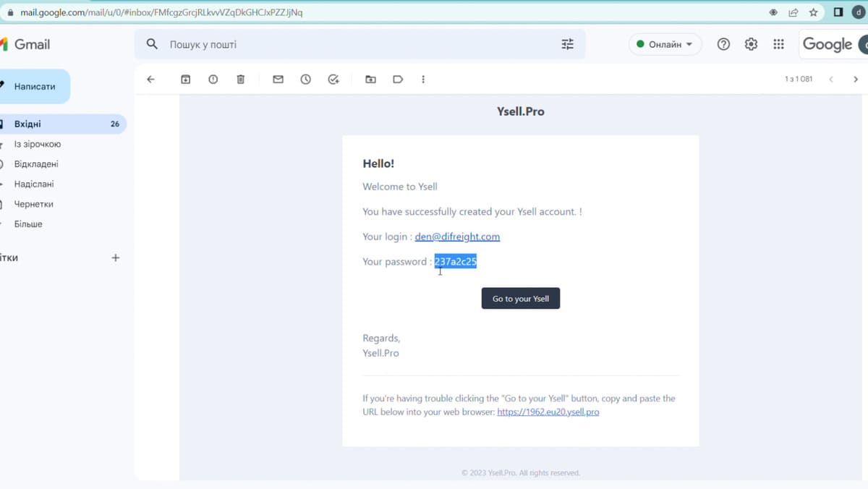
Task: Expand the Онлайн status dropdown
Action: [665, 44]
